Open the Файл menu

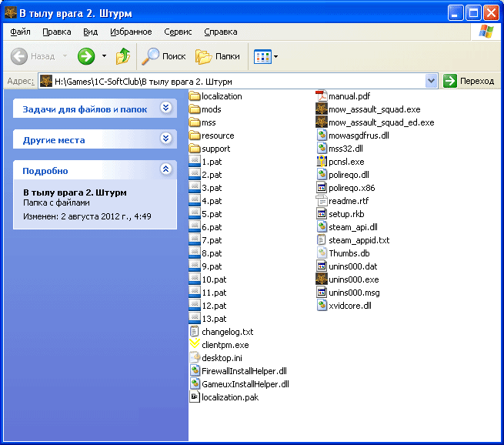tap(20, 32)
